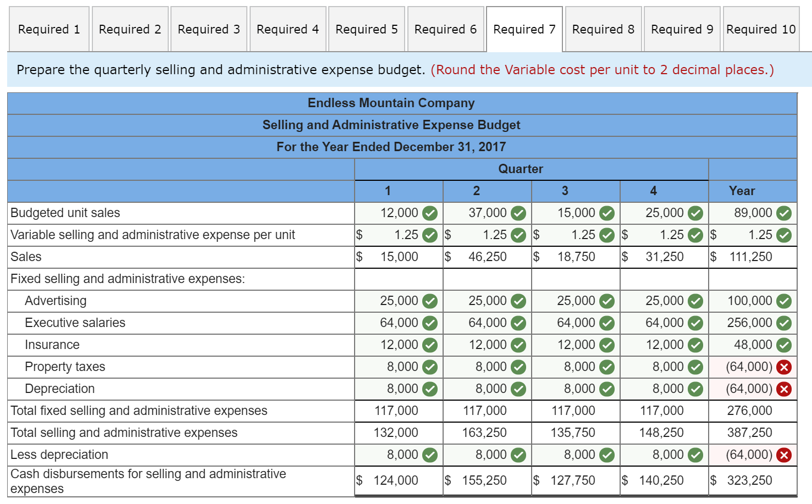Click green check beside Quarter 4 Executive salaries 64,000
This screenshot has height=504, width=812.
pos(695,323)
